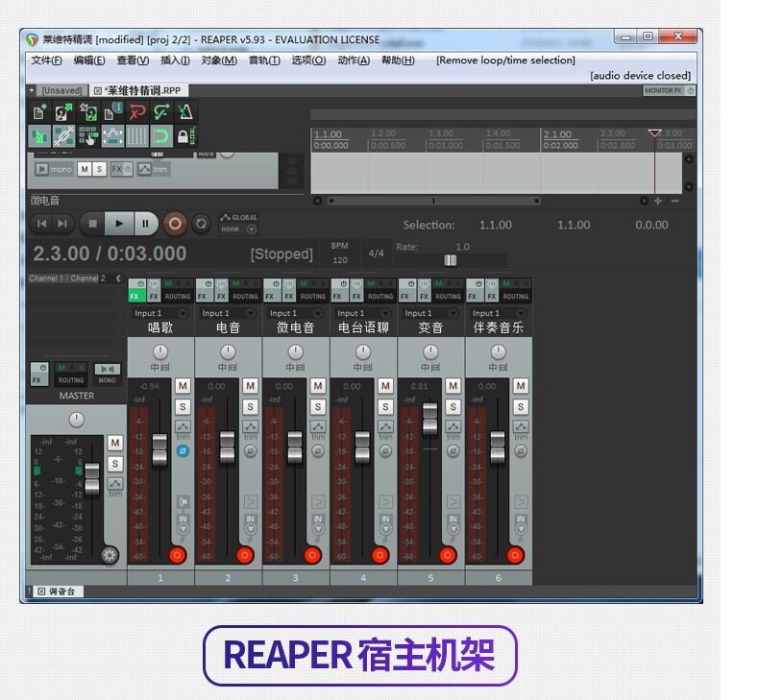Open ROUTING for the 微电音 track

(x=312, y=296)
